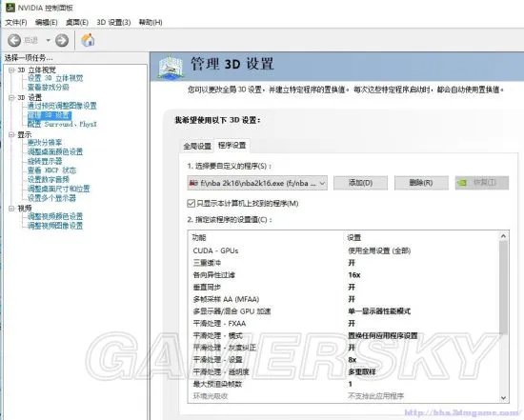Click the 恢复 button with NVIDIA icon
Viewport: 524px width, 420px height.
482,183
